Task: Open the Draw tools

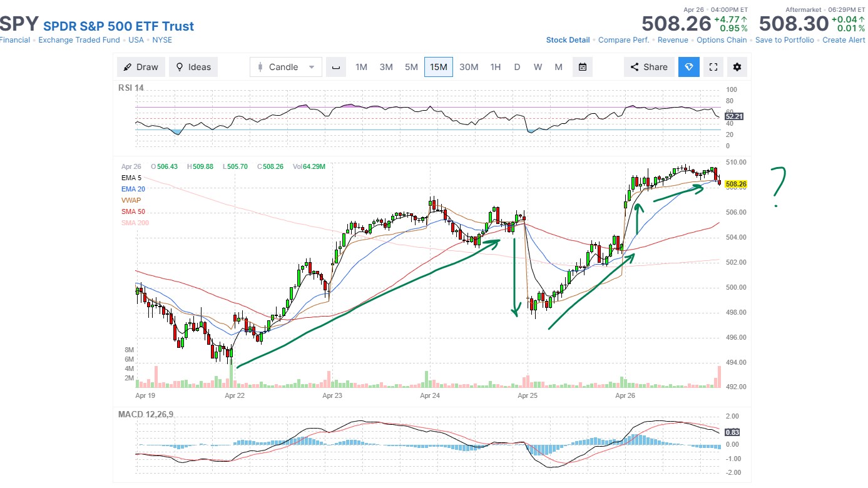Action: 141,67
